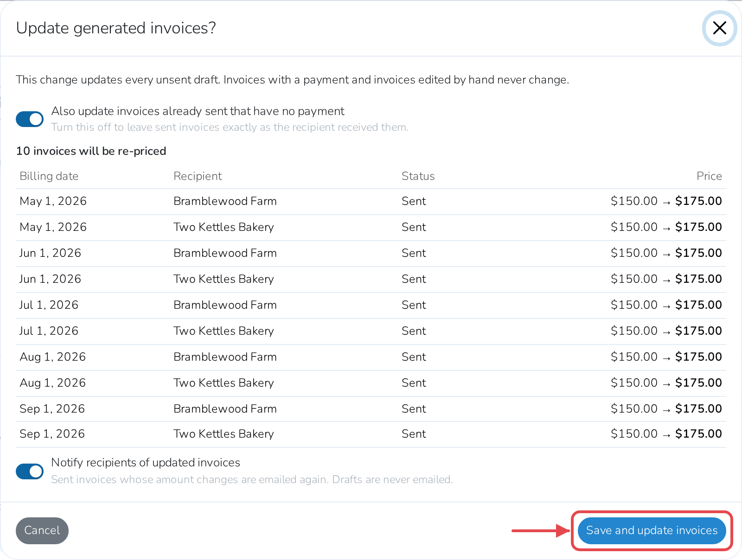Cancel the invoice update
Image resolution: width=742 pixels, height=560 pixels.
pyautogui.click(x=42, y=530)
